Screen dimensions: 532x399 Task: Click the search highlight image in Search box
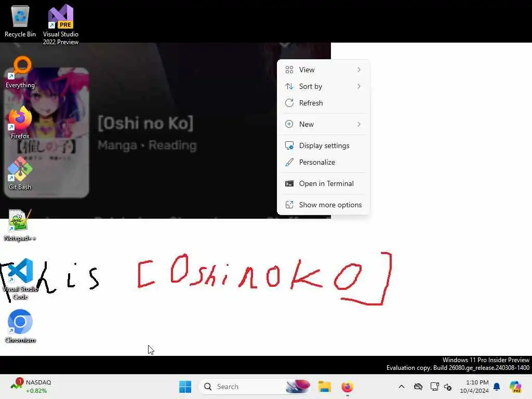tap(298, 387)
